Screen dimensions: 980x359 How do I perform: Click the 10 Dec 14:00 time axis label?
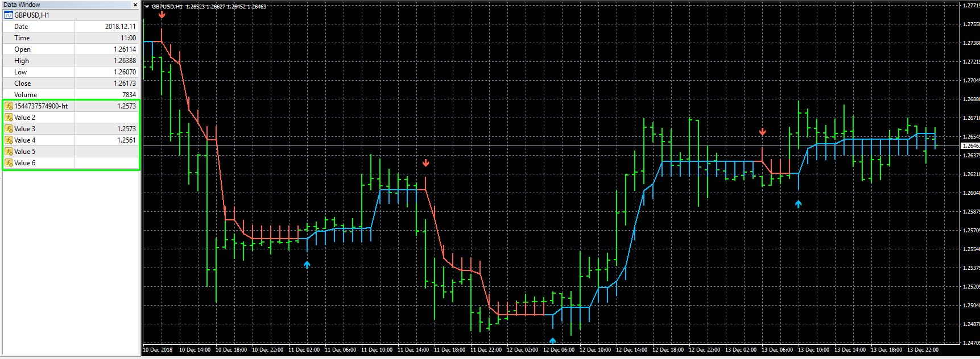pyautogui.click(x=195, y=350)
